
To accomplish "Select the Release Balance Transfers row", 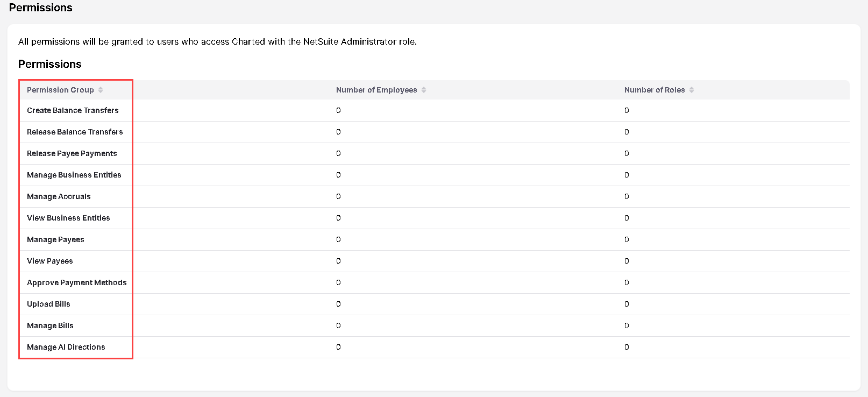I will pos(75,132).
